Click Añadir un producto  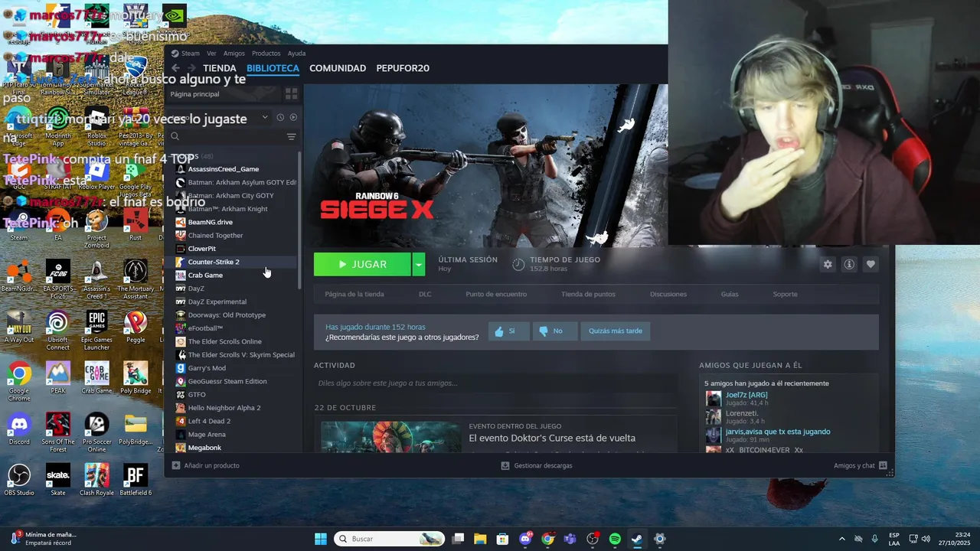[205, 465]
